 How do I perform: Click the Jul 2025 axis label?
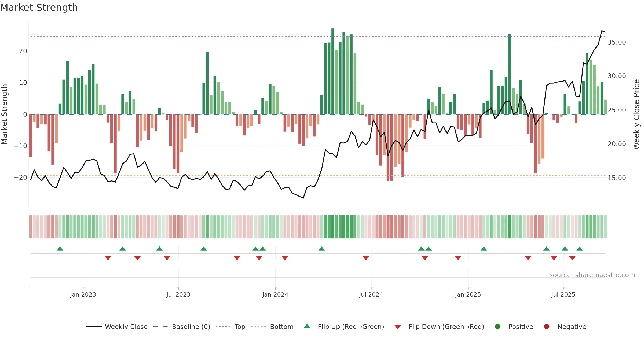[x=563, y=294]
